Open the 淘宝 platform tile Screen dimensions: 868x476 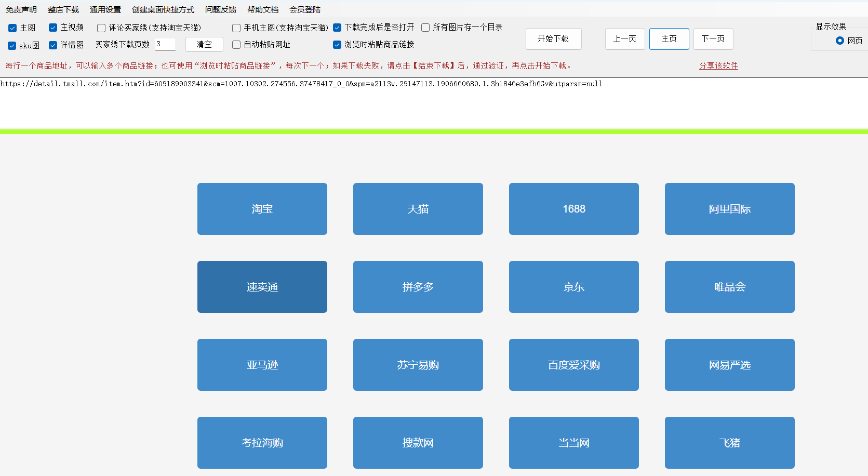(262, 209)
